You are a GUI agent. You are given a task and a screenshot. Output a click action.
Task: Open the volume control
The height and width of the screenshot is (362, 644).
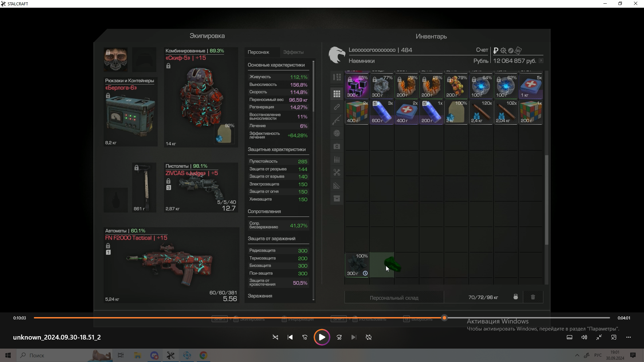pyautogui.click(x=584, y=337)
